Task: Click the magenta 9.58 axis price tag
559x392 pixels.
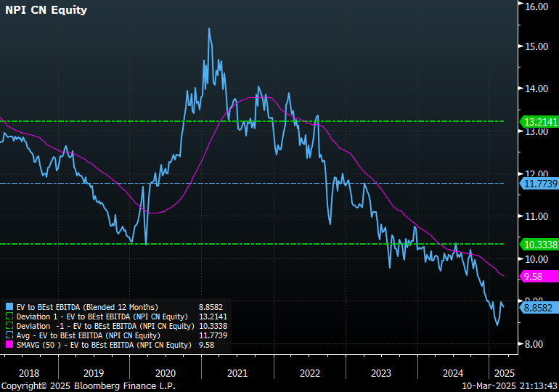Action: [x=539, y=277]
